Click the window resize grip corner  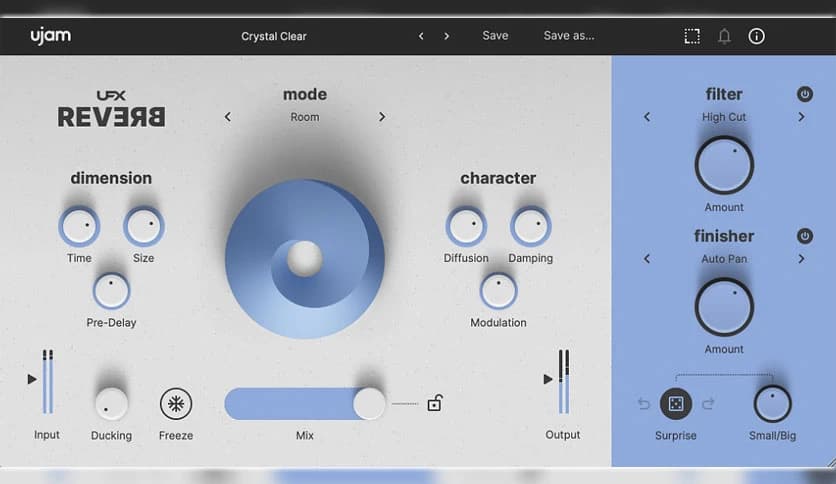click(831, 462)
